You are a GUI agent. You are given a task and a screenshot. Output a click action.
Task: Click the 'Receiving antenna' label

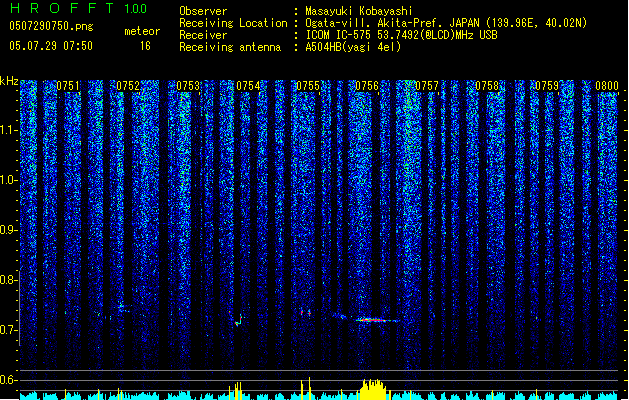(230, 47)
